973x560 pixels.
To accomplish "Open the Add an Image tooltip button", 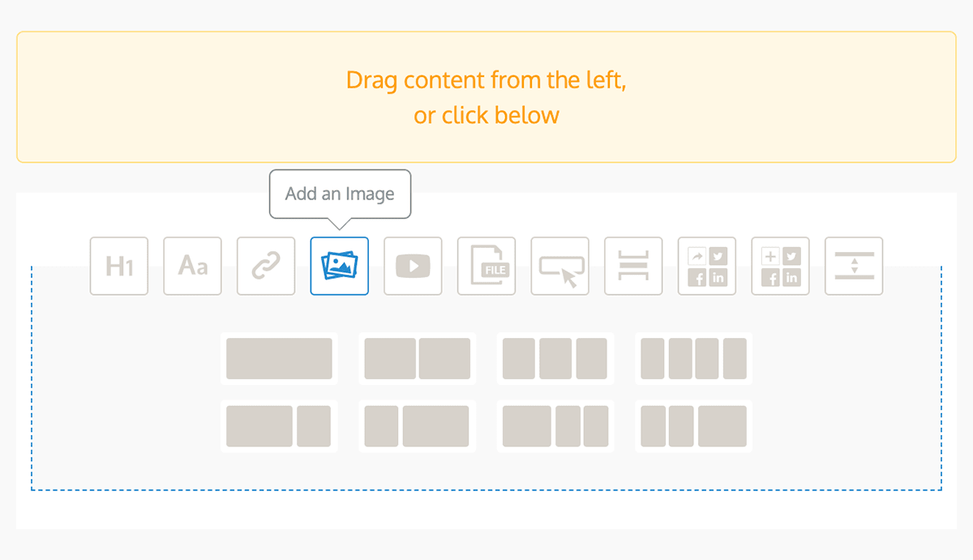I will click(x=340, y=194).
